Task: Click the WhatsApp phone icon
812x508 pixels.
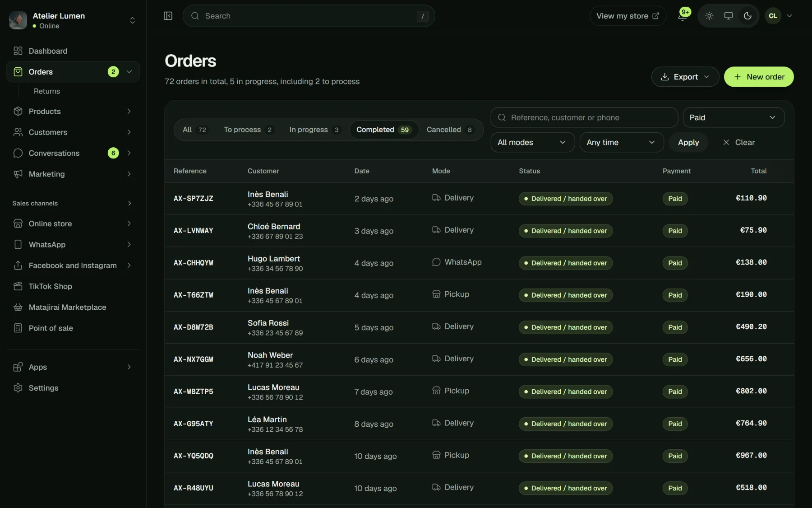Action: tap(18, 244)
